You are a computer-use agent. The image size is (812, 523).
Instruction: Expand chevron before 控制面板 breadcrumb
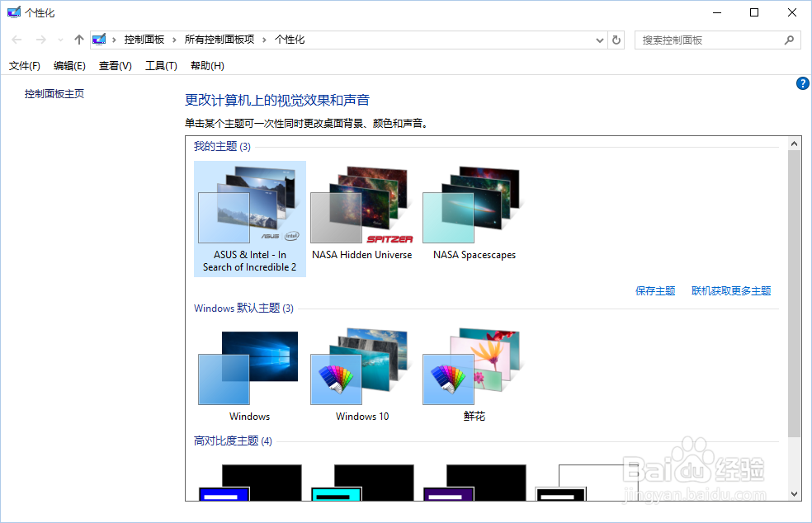point(114,40)
